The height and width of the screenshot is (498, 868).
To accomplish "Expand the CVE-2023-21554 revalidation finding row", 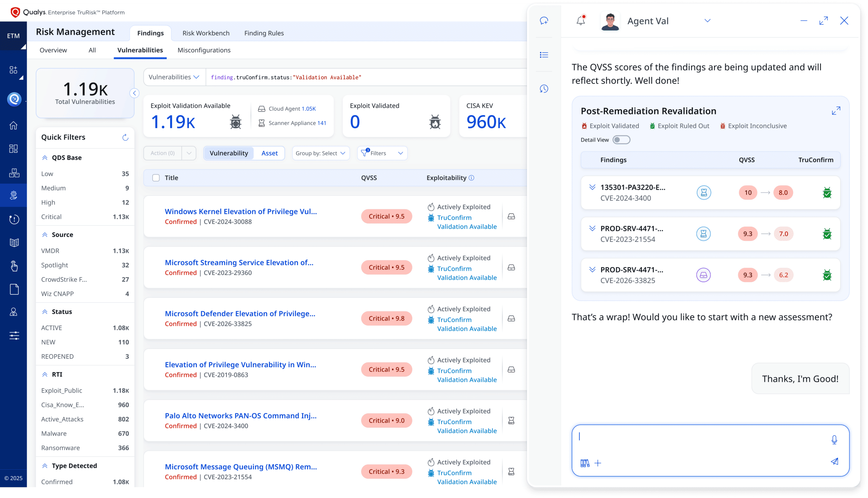I will pos(592,228).
